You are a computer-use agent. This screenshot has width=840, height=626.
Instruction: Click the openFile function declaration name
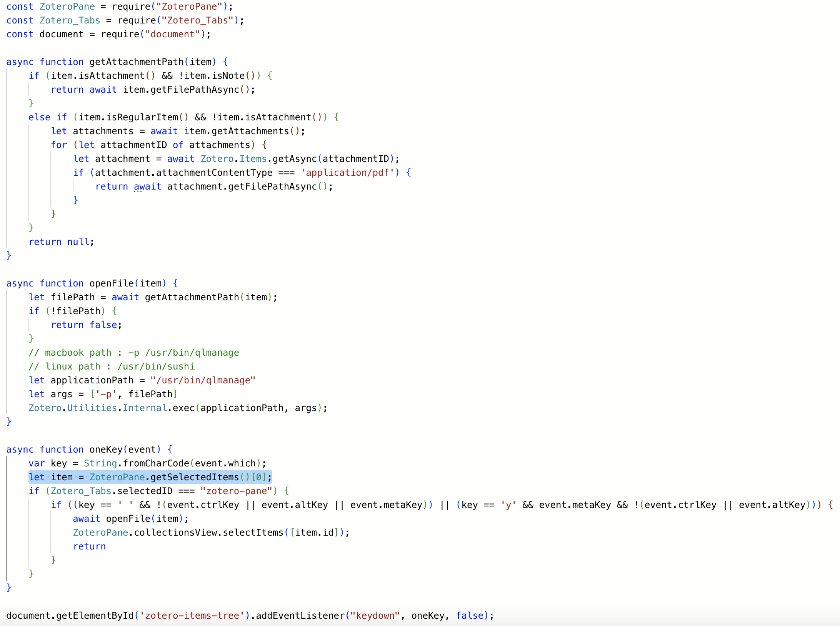point(111,283)
